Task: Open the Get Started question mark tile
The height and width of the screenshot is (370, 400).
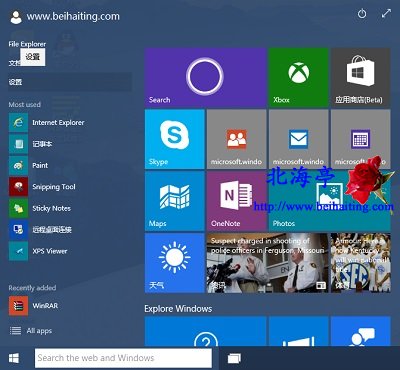Action: tap(205, 331)
